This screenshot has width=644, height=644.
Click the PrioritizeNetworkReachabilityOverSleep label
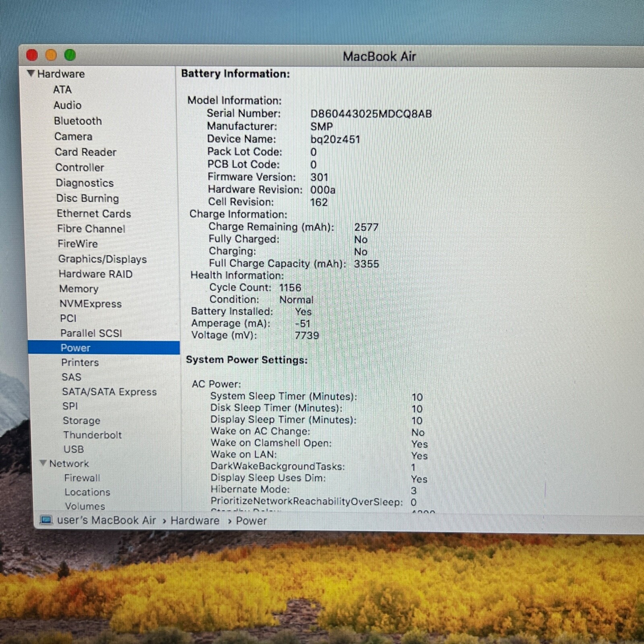tap(307, 502)
